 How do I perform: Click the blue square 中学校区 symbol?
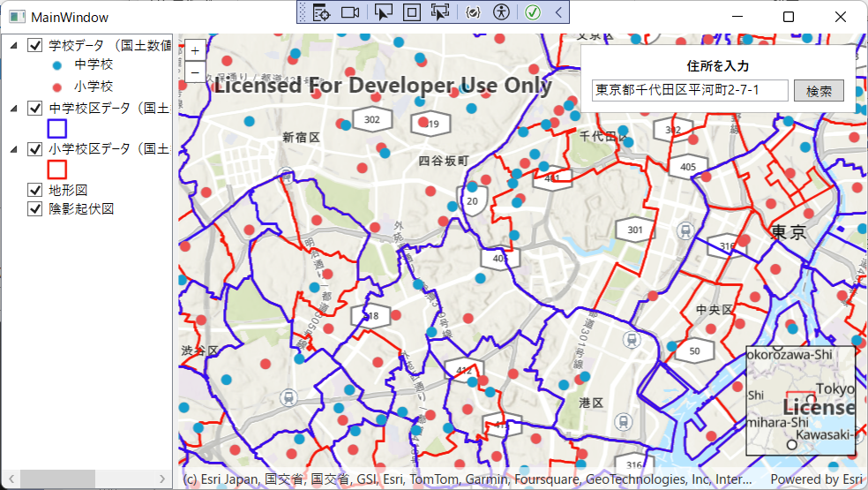[x=57, y=129]
